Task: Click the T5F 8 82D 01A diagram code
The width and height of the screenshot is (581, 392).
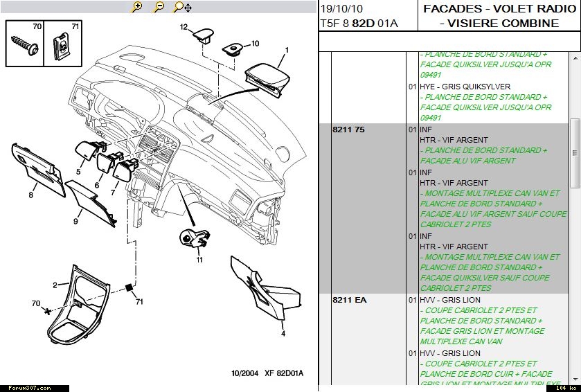Action: tap(359, 23)
